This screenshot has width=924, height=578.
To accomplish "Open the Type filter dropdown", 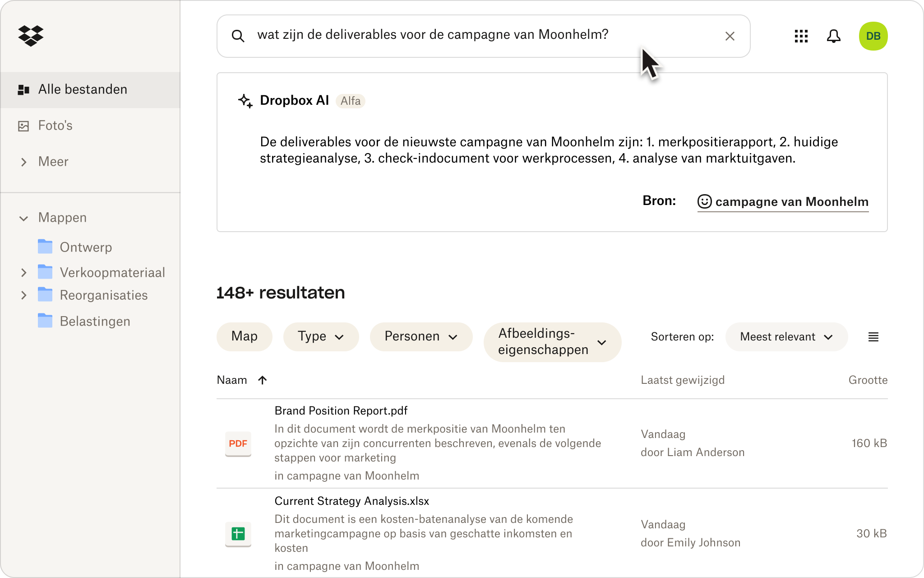I will [x=321, y=336].
